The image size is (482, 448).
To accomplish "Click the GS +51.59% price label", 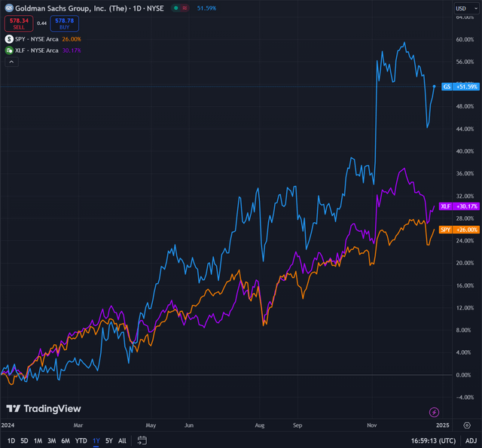I will (x=460, y=87).
